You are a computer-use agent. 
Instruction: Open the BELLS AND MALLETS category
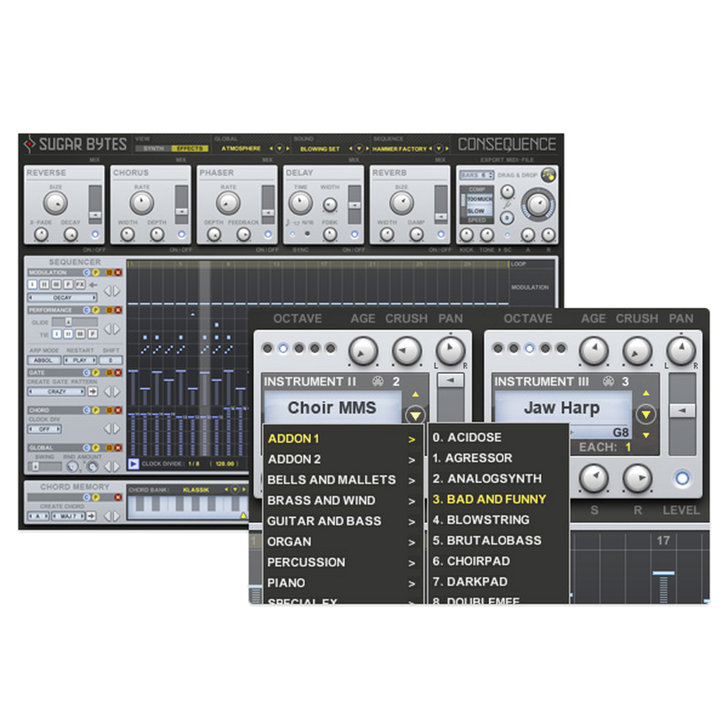332,480
